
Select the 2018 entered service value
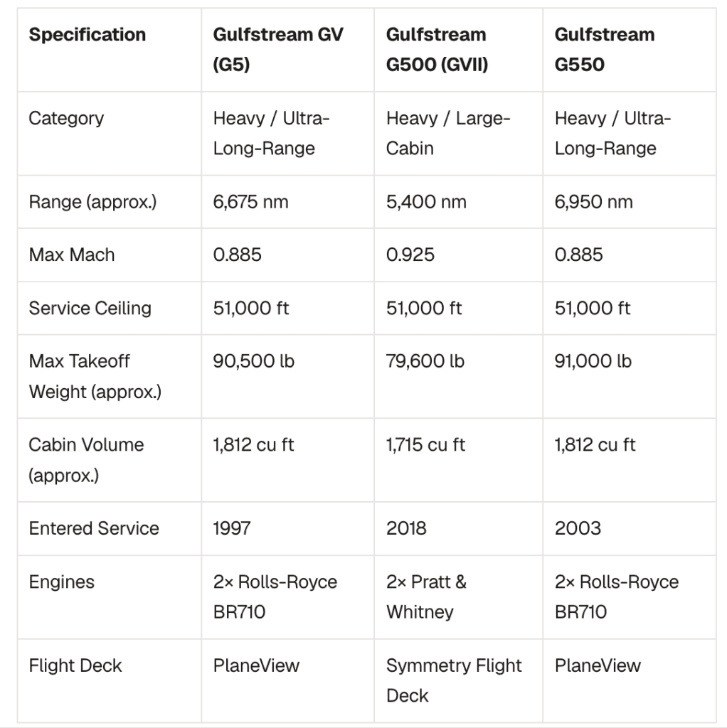point(406,528)
